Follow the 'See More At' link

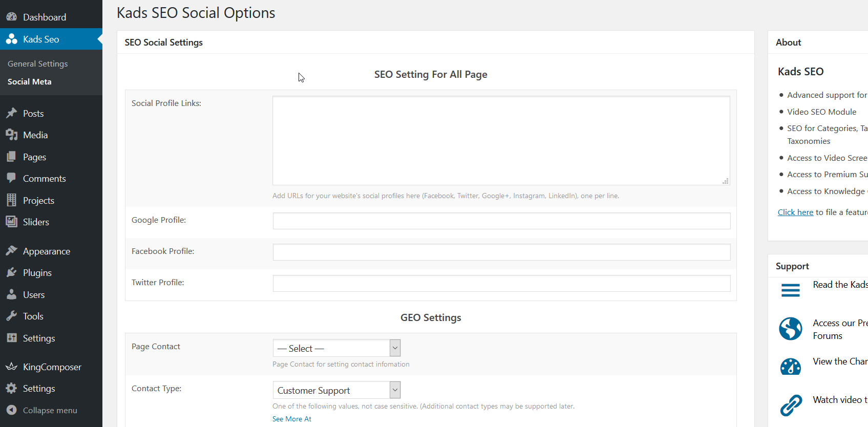[x=292, y=419]
